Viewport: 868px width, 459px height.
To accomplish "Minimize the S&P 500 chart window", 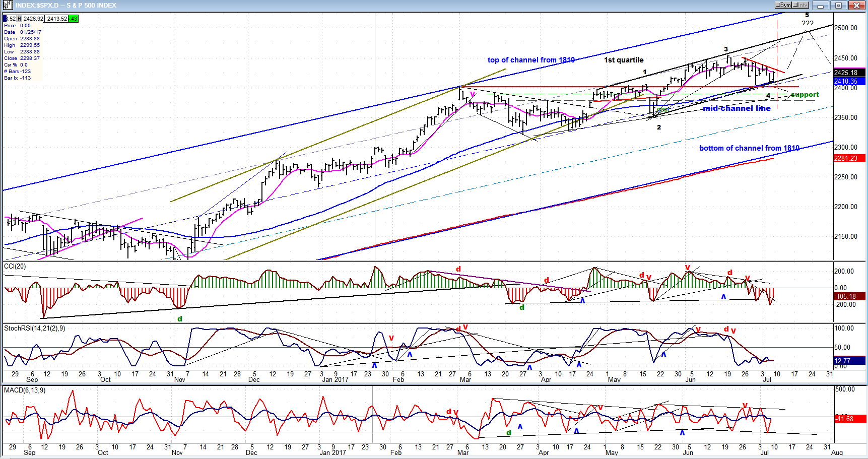I will [821, 6].
